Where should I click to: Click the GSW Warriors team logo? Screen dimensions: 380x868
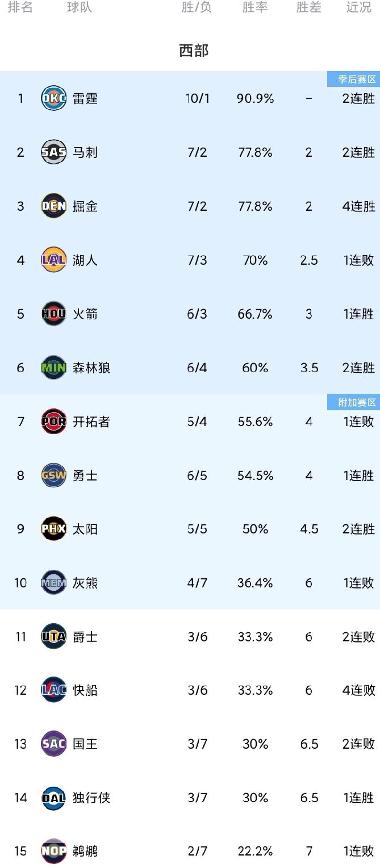coord(53,475)
